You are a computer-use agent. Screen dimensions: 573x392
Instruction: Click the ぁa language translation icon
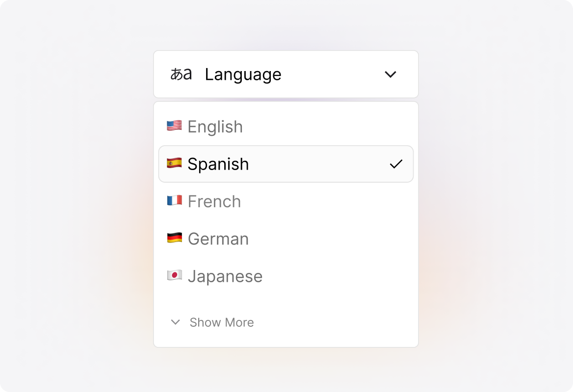click(x=181, y=74)
